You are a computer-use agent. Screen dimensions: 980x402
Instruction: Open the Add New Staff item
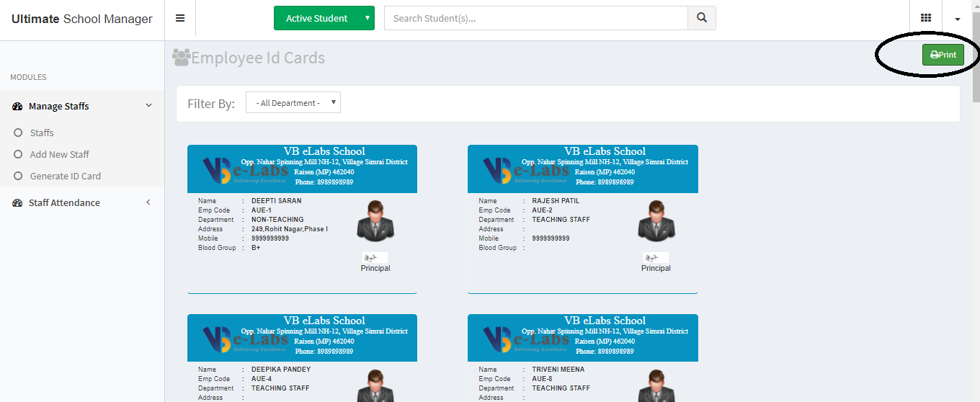pos(60,154)
